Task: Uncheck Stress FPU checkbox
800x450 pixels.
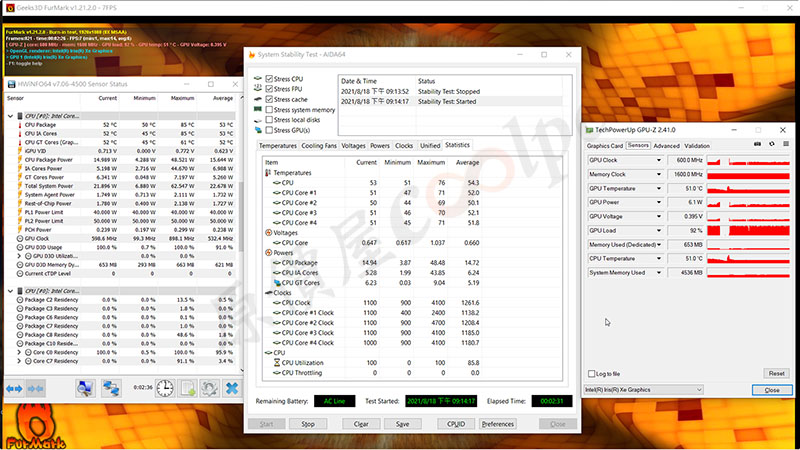Action: 269,89
